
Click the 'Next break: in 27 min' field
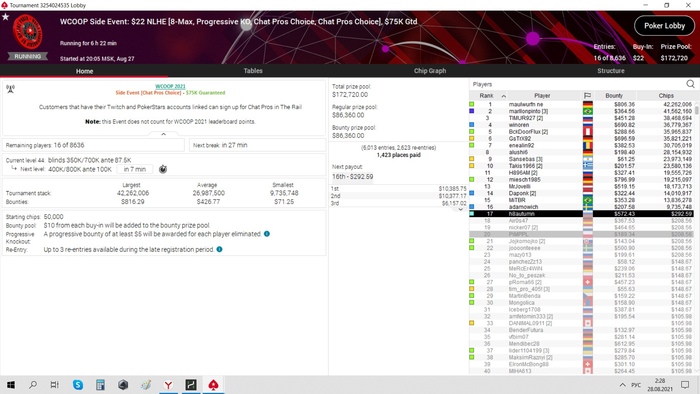click(x=257, y=145)
